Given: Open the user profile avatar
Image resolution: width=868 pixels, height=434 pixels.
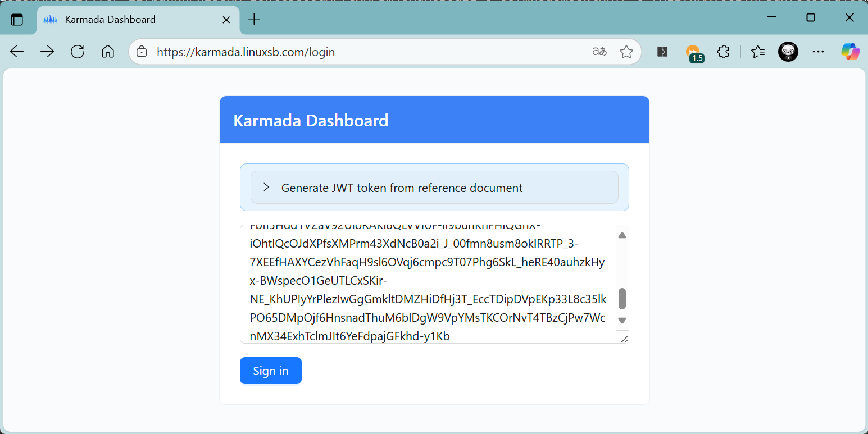Looking at the screenshot, I should (x=788, y=52).
